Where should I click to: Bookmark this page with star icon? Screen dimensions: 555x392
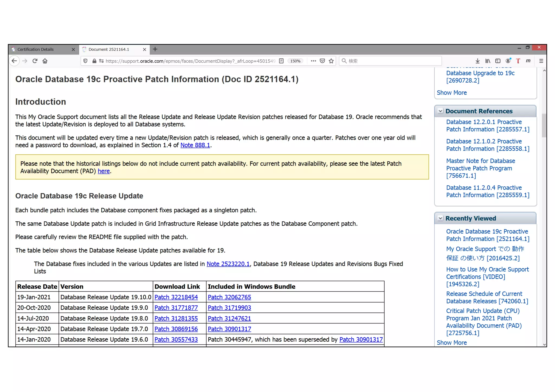click(331, 61)
